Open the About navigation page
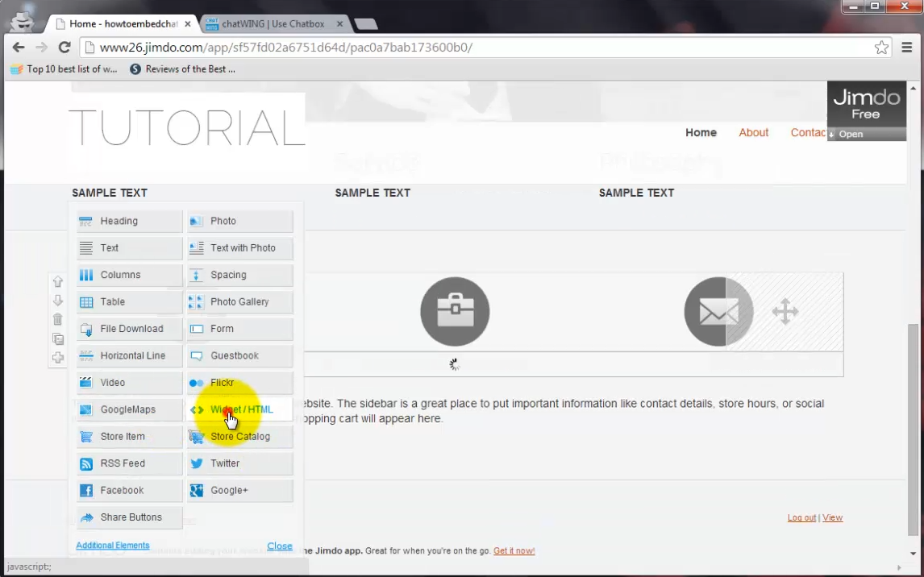 754,132
